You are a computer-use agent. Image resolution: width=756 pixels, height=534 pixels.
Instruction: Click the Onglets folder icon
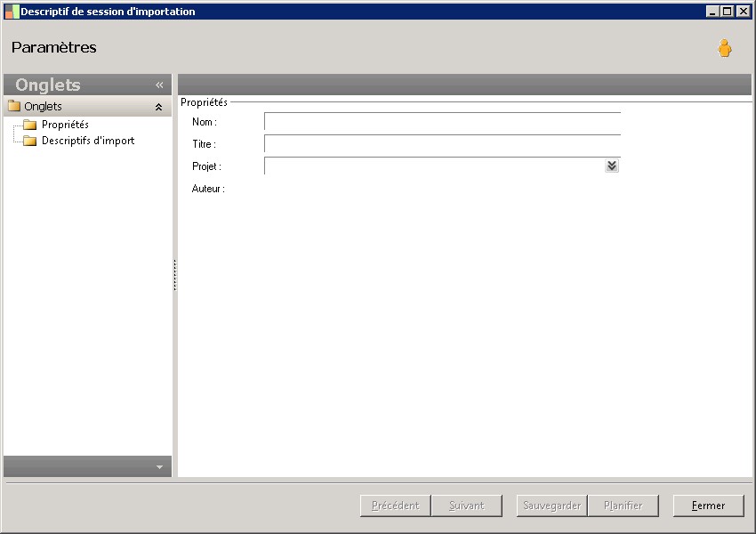14,106
